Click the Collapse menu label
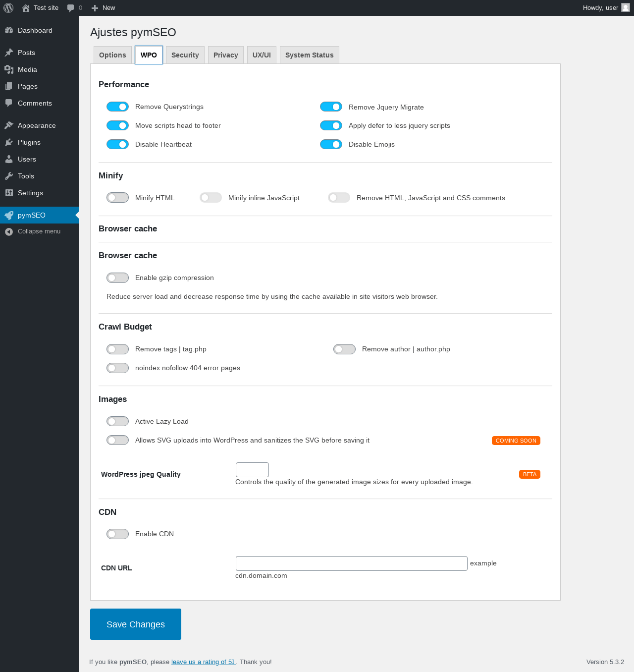Image resolution: width=634 pixels, height=672 pixels. (39, 231)
